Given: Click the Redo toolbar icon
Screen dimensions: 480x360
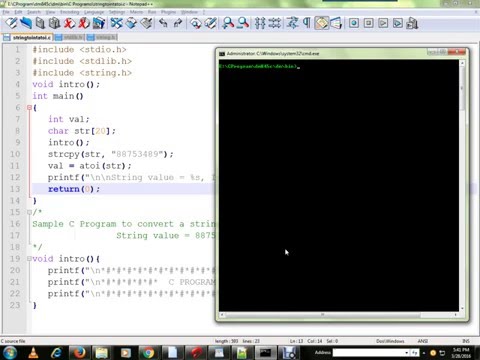Looking at the screenshot, I should point(178,23).
